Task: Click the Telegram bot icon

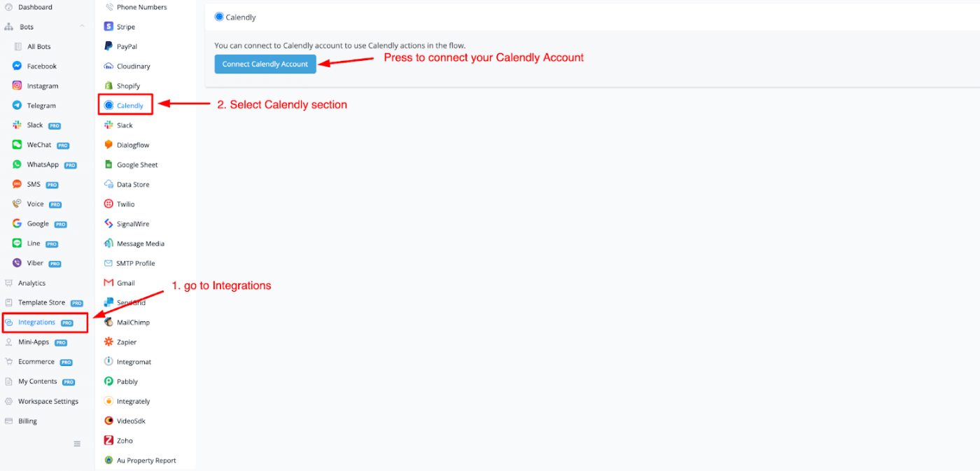Action: click(x=17, y=106)
